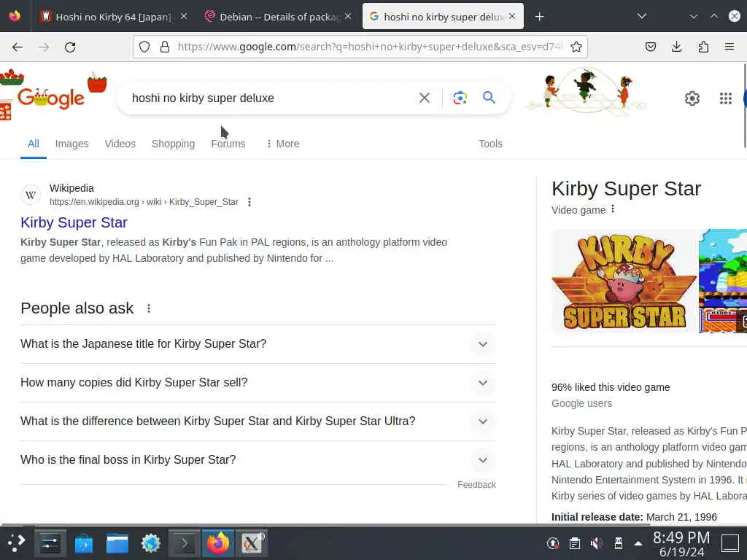Save page to Pocket
Image resolution: width=747 pixels, height=560 pixels.
click(650, 47)
